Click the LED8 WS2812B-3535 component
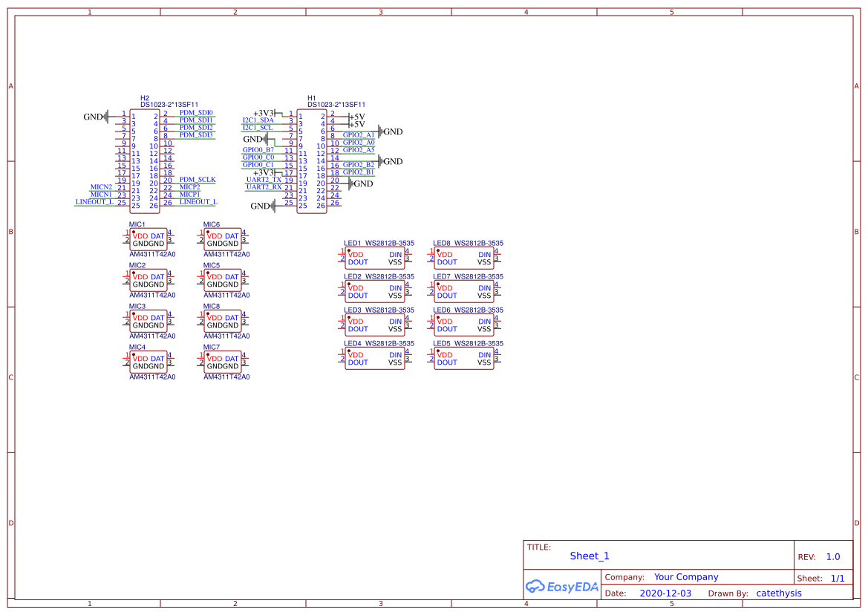The height and width of the screenshot is (615, 868). tap(463, 258)
